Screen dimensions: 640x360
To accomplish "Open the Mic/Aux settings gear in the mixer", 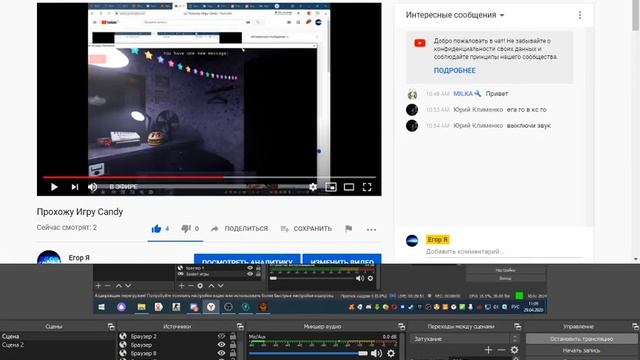I will click(391, 353).
